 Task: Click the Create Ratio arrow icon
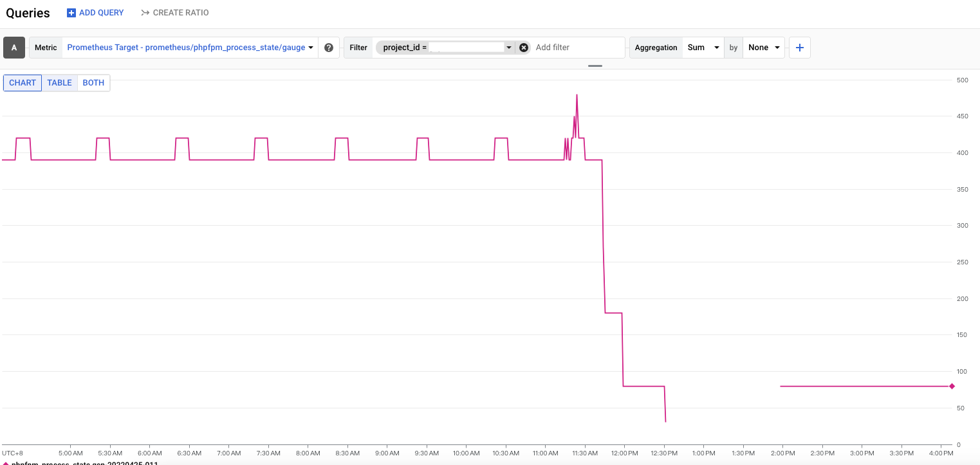[145, 13]
